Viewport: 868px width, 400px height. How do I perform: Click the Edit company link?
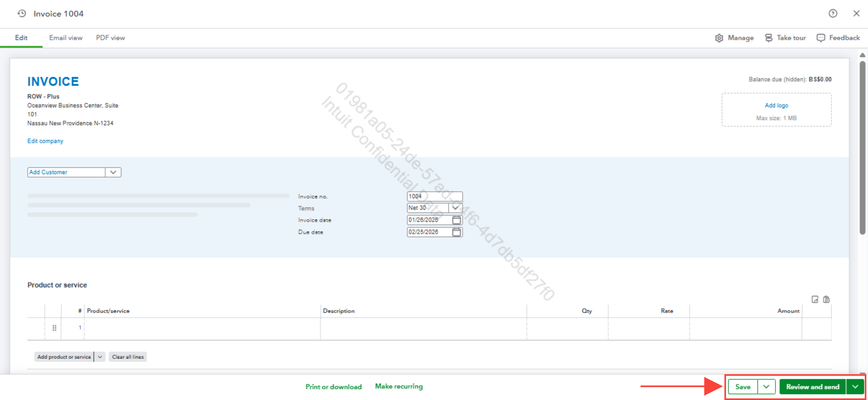pyautogui.click(x=45, y=141)
